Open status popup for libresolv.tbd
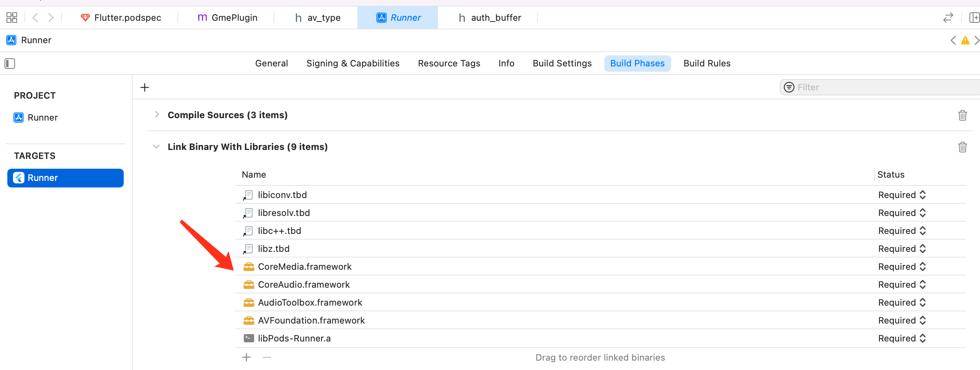This screenshot has height=370, width=980. tap(902, 213)
